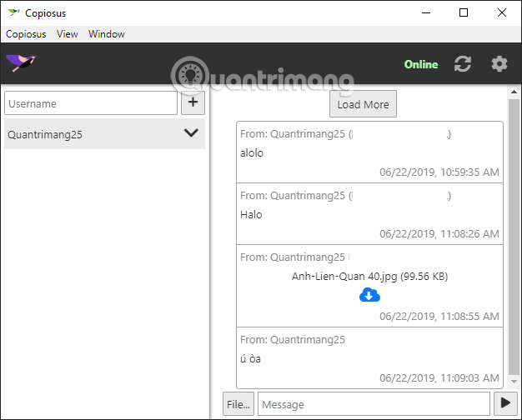Image resolution: width=522 pixels, height=420 pixels.
Task: Click the 'Halo' message text
Action: (251, 215)
